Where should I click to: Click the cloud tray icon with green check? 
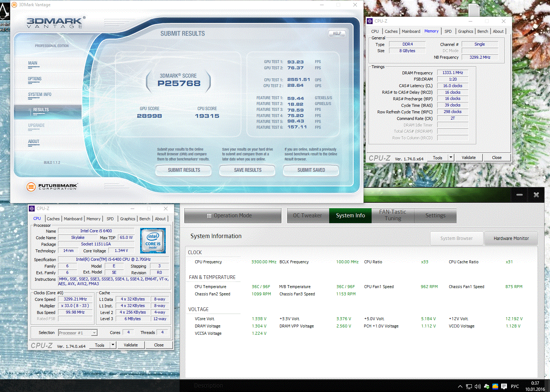(x=486, y=387)
